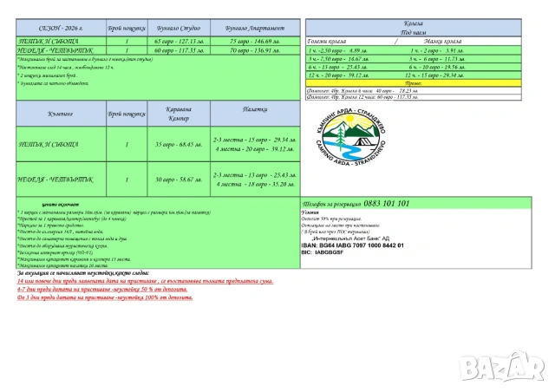This screenshot has height=392, width=555.
Task: Select the '30 евро - 58.67 лв.' caravan price
Action: (179, 180)
